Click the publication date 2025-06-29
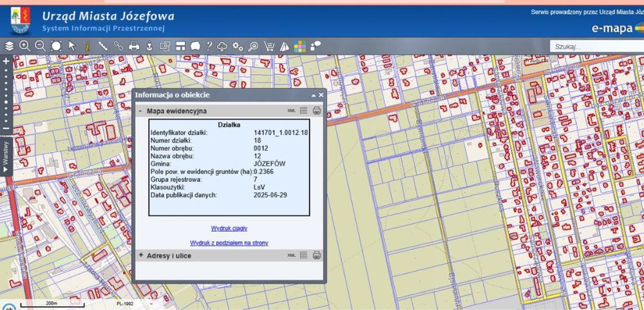Image resolution: width=644 pixels, height=310 pixels. tap(270, 195)
